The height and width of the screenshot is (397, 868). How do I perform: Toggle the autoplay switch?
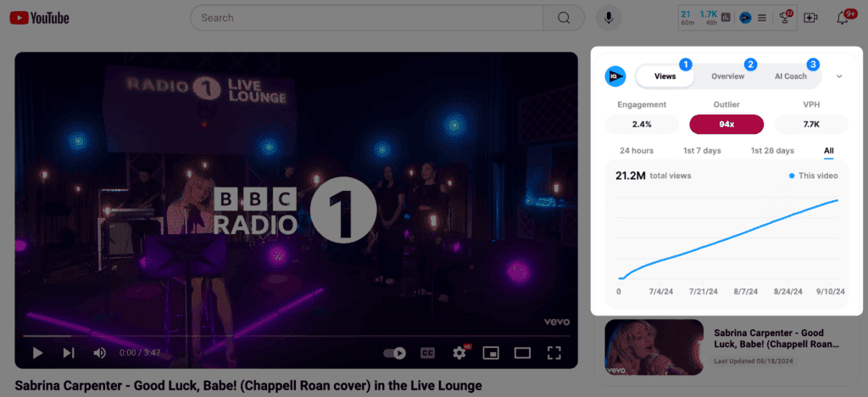[x=395, y=353]
